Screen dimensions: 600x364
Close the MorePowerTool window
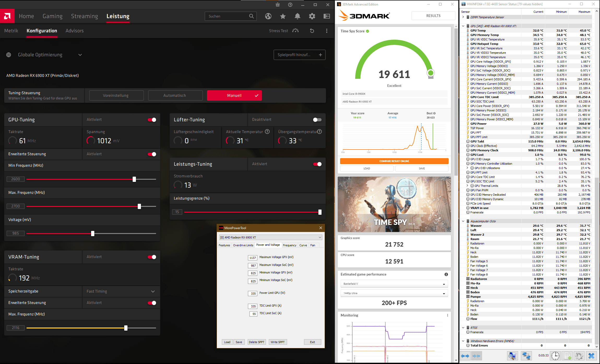coord(321,228)
